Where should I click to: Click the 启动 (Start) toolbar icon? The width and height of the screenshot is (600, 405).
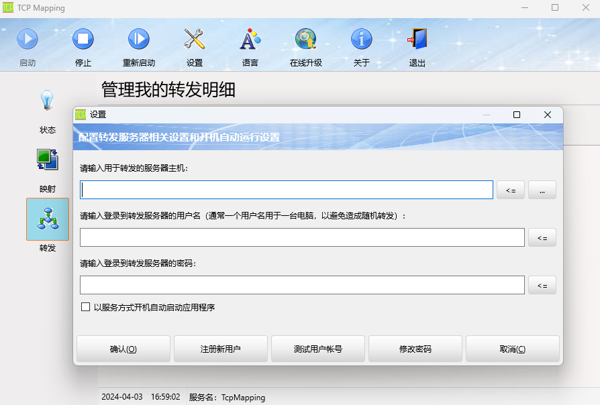(x=27, y=40)
